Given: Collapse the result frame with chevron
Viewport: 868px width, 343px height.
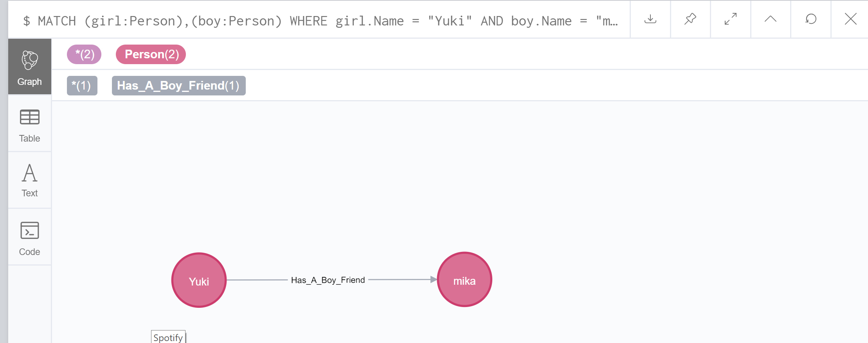Looking at the screenshot, I should [771, 19].
